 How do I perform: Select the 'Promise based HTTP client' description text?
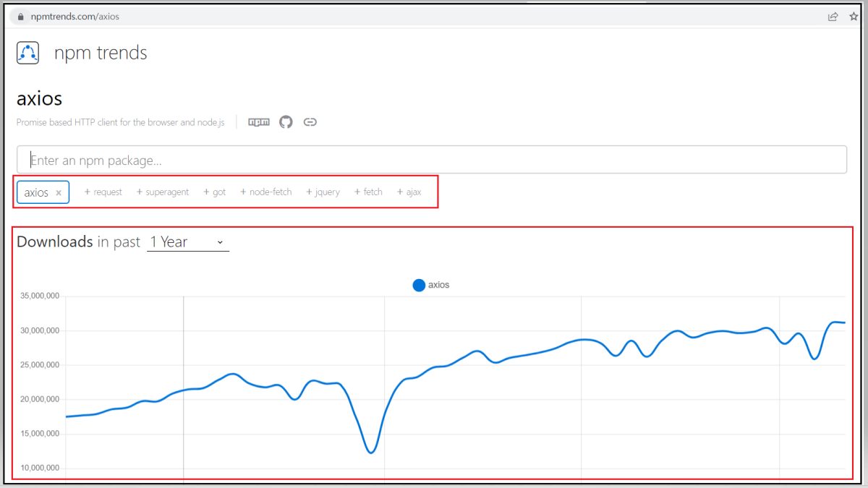121,122
